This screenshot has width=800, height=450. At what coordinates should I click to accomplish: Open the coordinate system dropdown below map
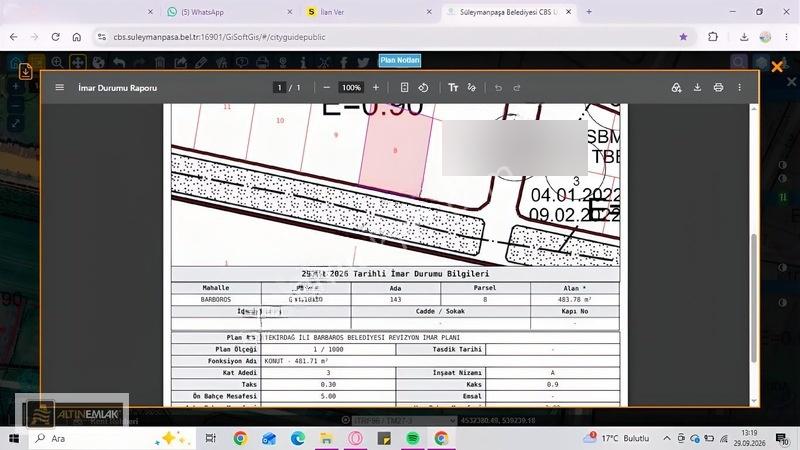click(x=403, y=420)
